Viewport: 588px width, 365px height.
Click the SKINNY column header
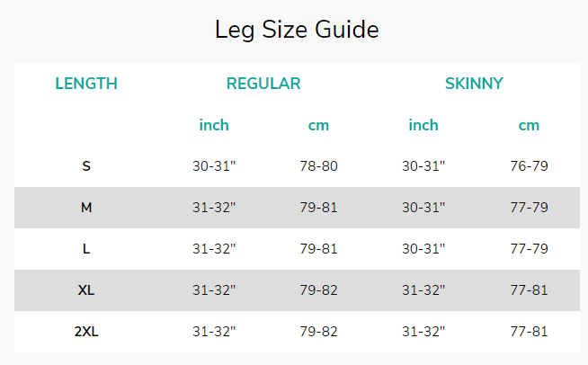474,84
